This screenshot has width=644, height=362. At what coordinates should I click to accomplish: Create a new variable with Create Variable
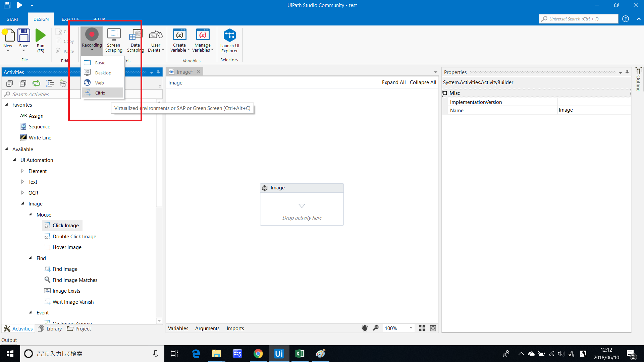[x=179, y=40]
